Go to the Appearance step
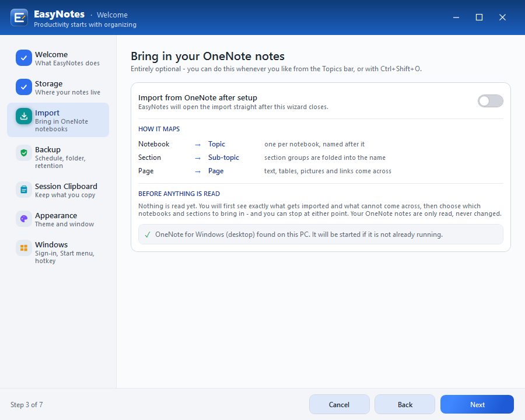 click(58, 219)
